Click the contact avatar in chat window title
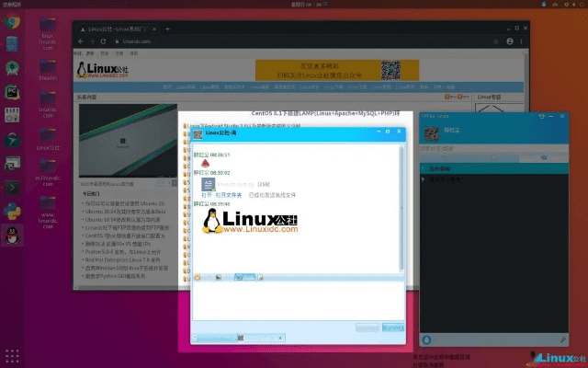The image size is (588, 368). [x=198, y=134]
